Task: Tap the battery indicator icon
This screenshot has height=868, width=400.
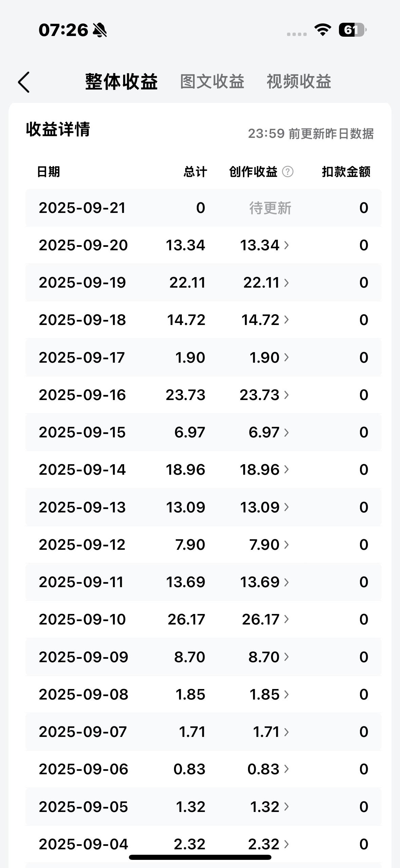Action: point(353,30)
